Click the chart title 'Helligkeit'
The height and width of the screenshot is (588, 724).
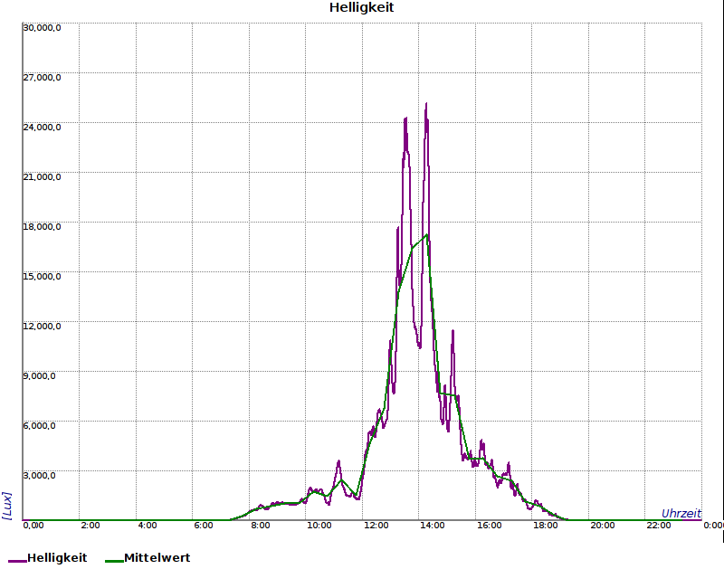click(x=361, y=8)
